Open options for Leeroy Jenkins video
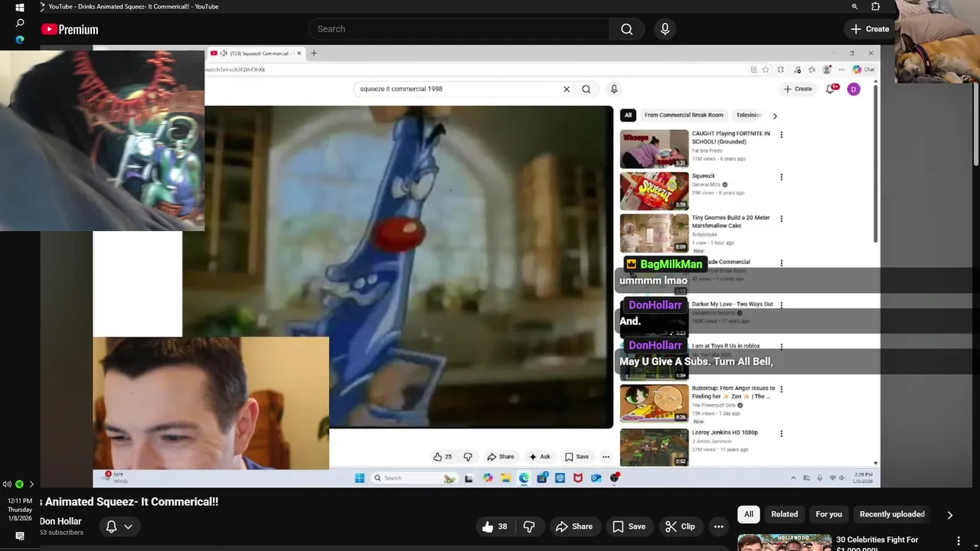 (781, 433)
